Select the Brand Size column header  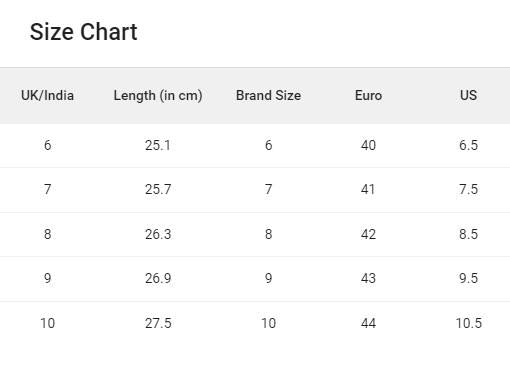pyautogui.click(x=268, y=95)
